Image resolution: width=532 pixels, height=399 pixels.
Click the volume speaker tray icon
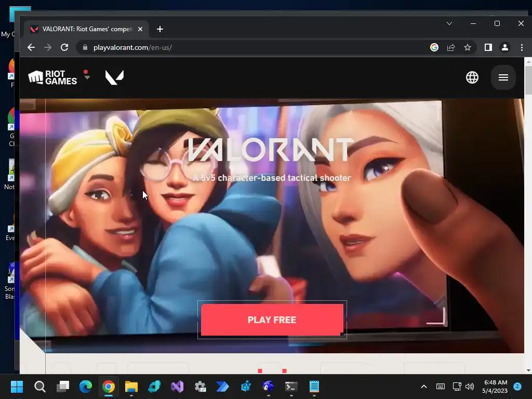coord(470,387)
